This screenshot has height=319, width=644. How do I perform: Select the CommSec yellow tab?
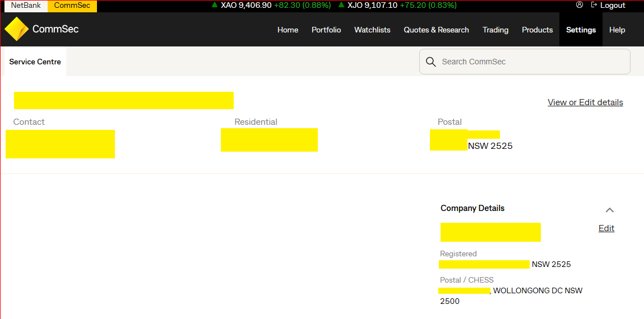[72, 6]
